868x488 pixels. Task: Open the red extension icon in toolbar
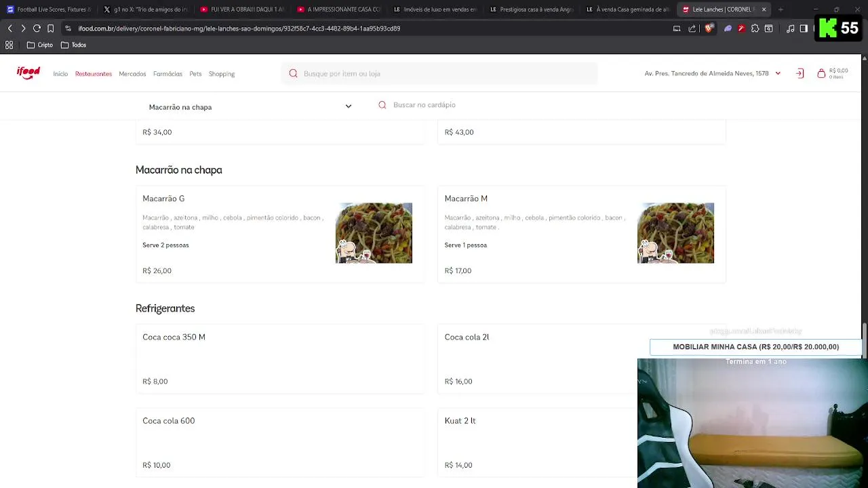[741, 28]
